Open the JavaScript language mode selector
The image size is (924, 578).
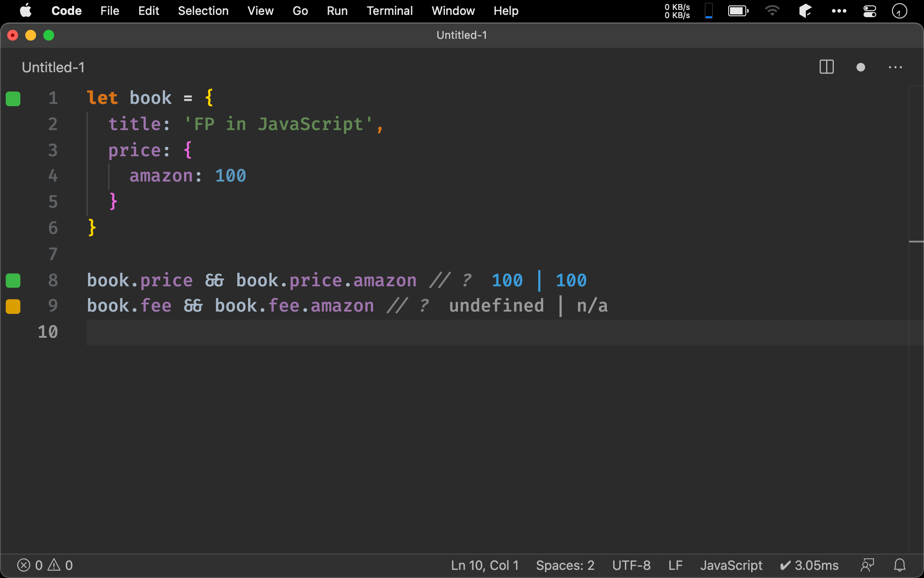coord(731,565)
